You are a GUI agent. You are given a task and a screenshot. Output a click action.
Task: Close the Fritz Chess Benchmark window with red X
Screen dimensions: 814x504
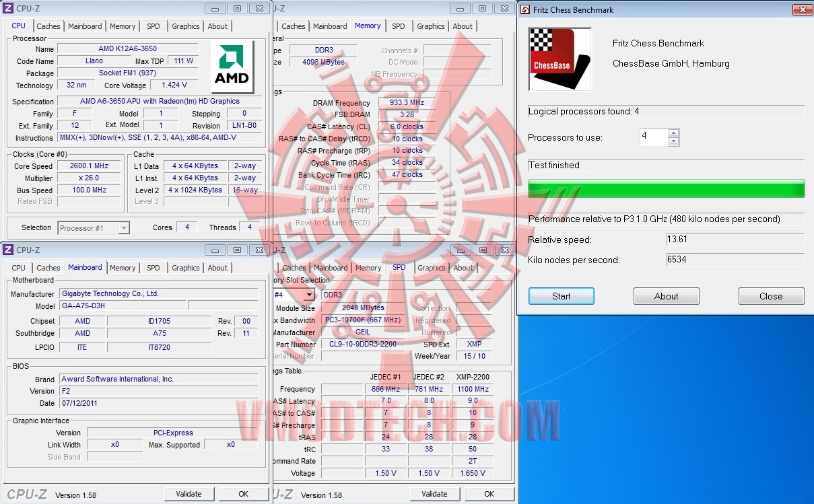802,10
